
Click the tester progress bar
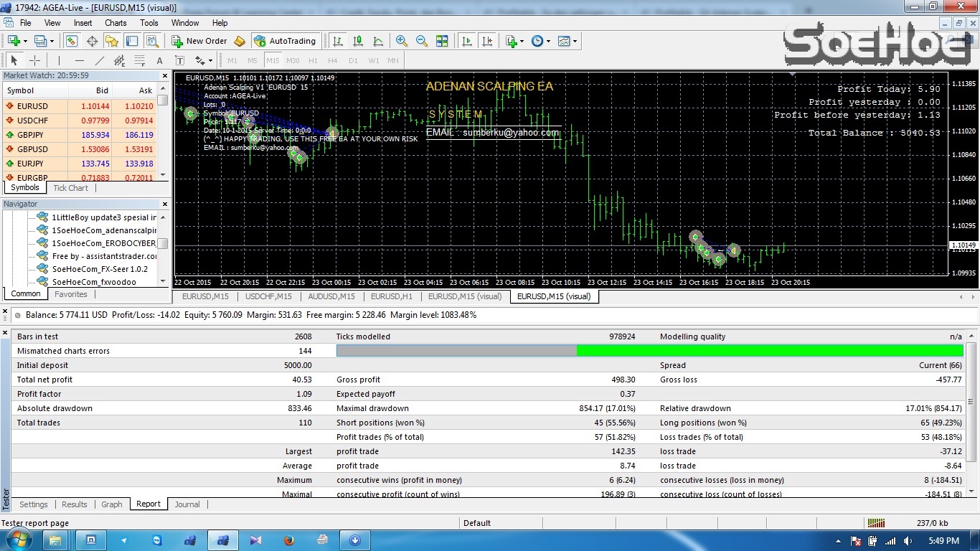pyautogui.click(x=649, y=351)
